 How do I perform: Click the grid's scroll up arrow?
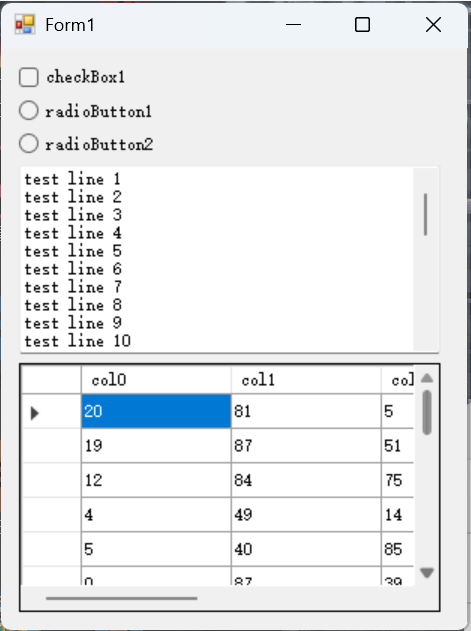pyautogui.click(x=427, y=378)
